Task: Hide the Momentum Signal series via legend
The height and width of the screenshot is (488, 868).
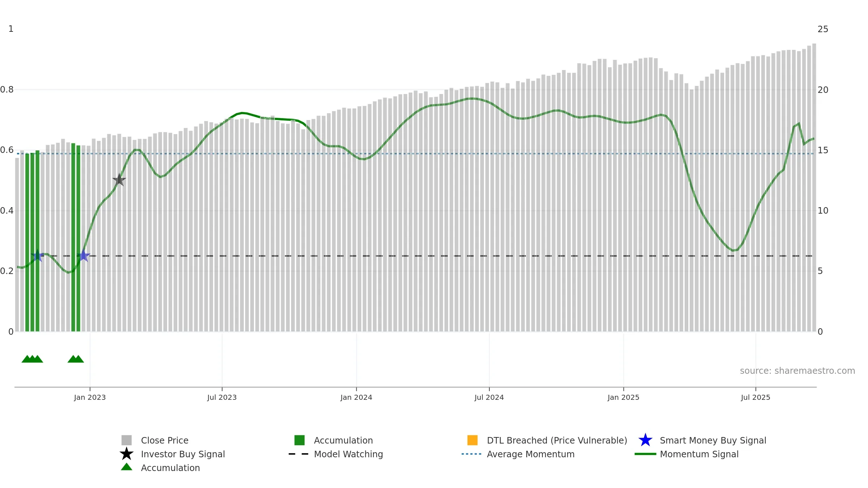Action: pyautogui.click(x=699, y=454)
